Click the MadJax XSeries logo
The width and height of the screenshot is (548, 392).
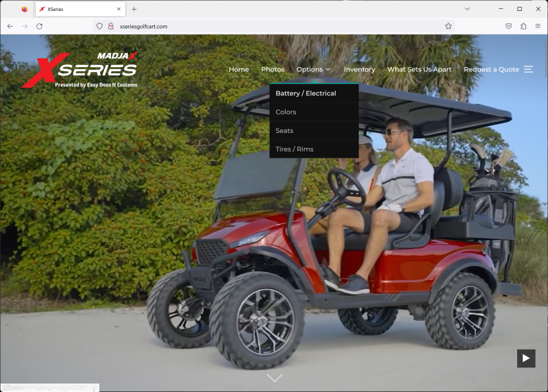81,69
